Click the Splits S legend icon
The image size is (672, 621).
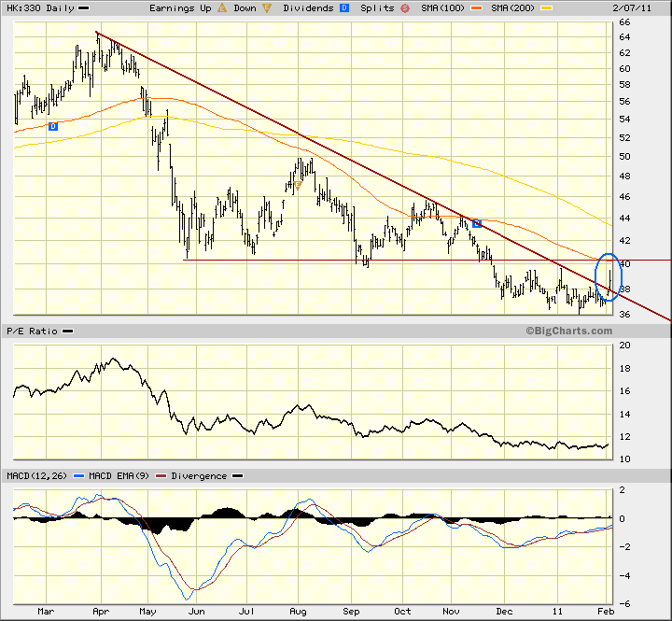405,8
